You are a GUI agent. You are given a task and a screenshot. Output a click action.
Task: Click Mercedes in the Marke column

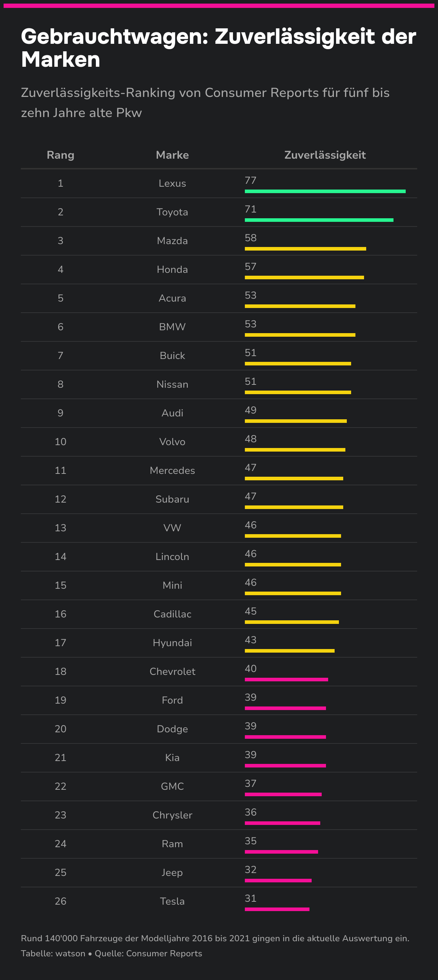[172, 471]
